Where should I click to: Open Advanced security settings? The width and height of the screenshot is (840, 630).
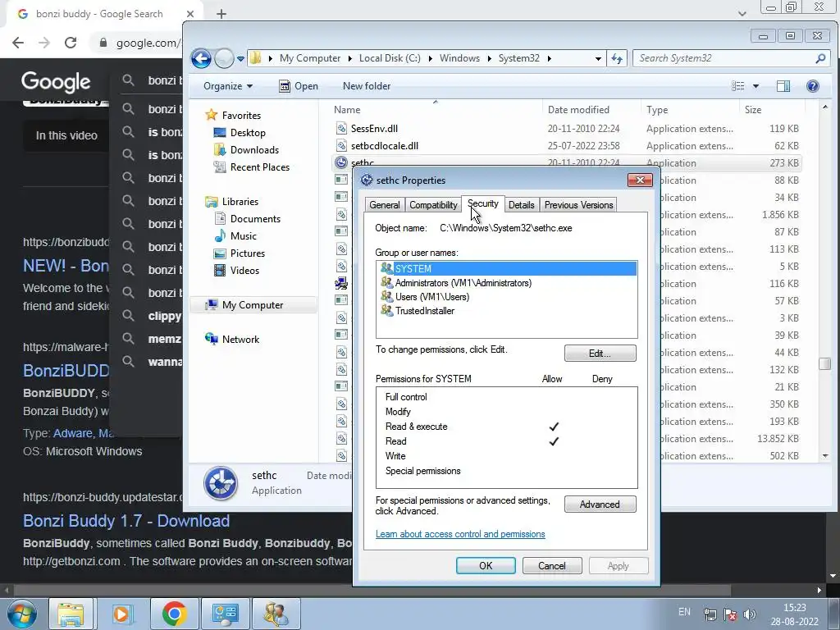(600, 504)
